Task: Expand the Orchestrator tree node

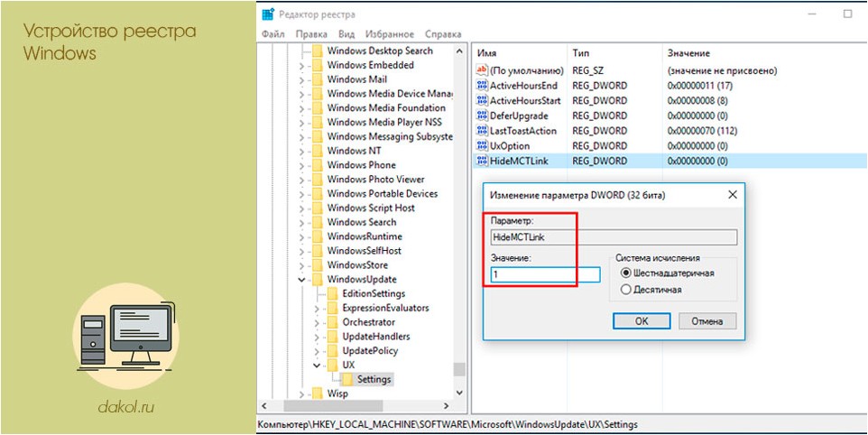Action: 318,323
